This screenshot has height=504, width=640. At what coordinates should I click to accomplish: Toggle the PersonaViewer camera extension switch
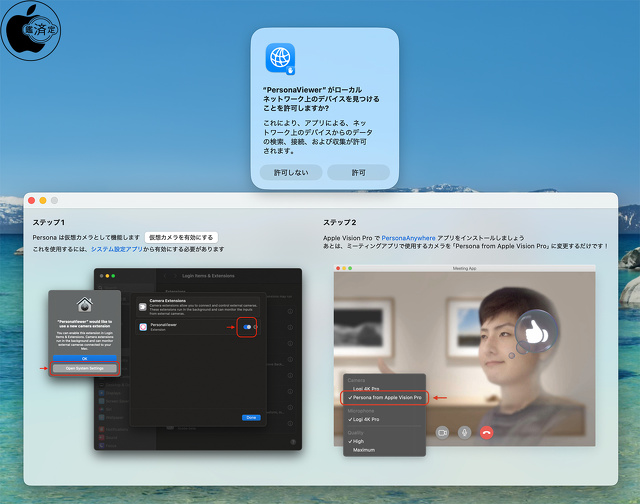tap(246, 327)
